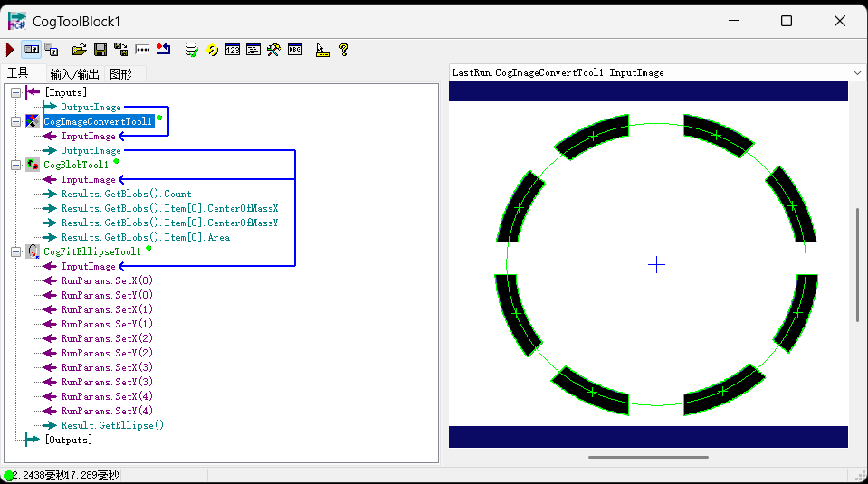
Task: Click the CogImageConvertTool1 tool icon
Action: coord(33,121)
